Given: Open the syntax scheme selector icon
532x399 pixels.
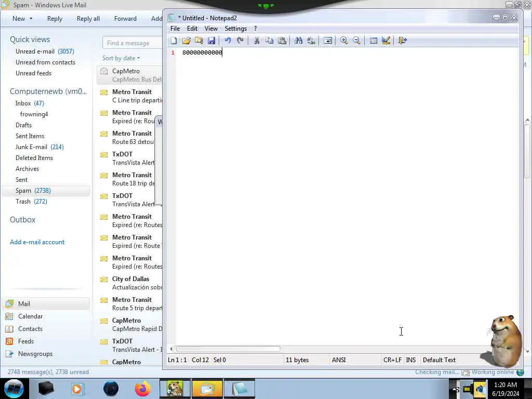Looking at the screenshot, I should click(373, 41).
